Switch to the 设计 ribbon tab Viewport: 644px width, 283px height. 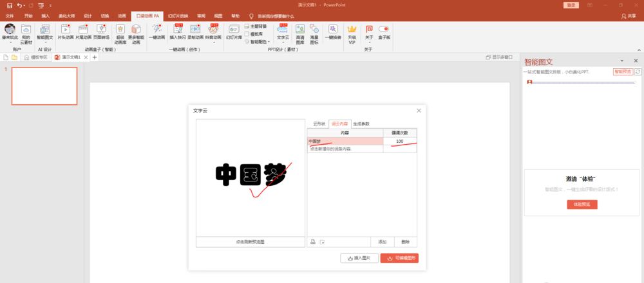[x=88, y=16]
